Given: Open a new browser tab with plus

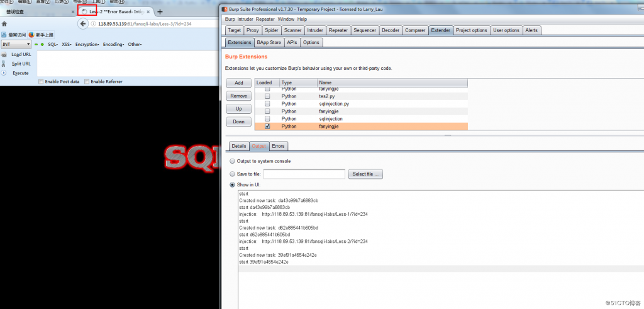Looking at the screenshot, I should 160,12.
